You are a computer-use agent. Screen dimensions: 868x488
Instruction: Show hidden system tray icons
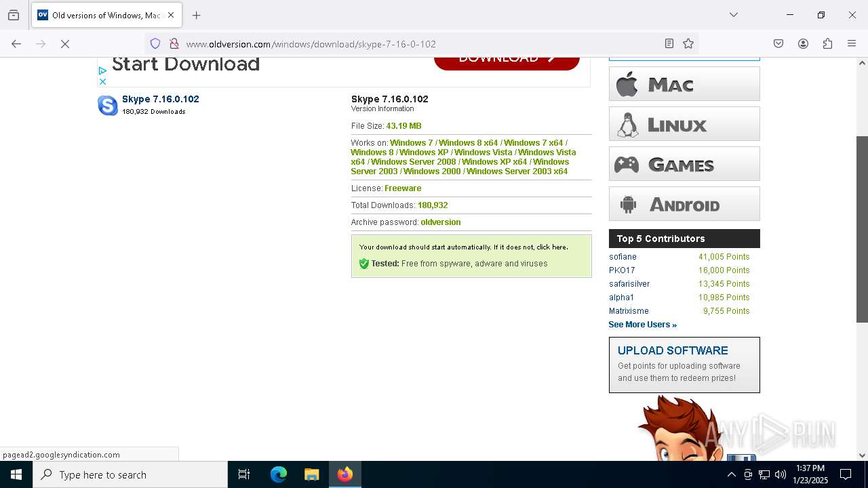pos(731,474)
